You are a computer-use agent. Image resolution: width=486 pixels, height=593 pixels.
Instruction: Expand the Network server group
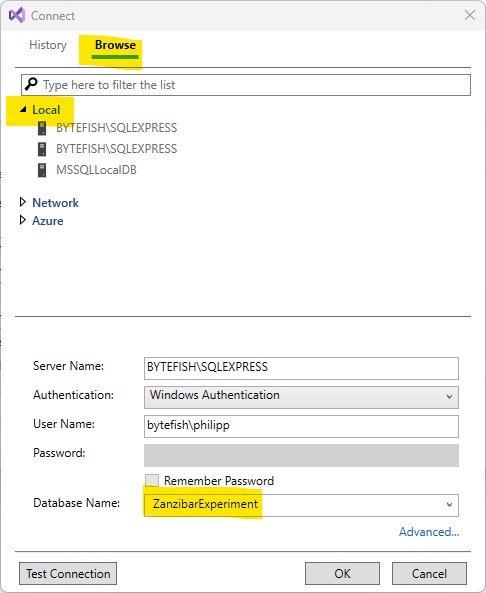[x=23, y=202]
